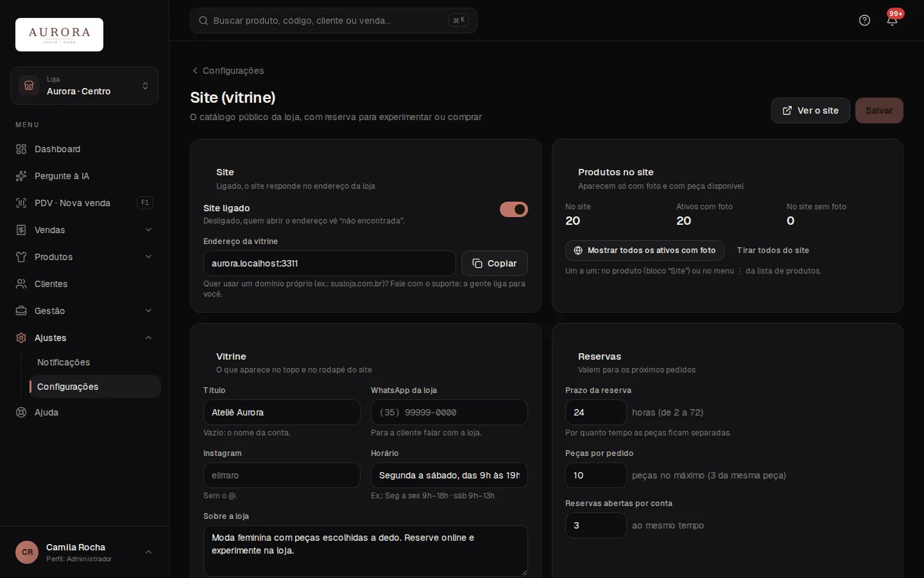Open the Aurora · Centro store selector
Screen dimensions: 924x578
[84, 85]
